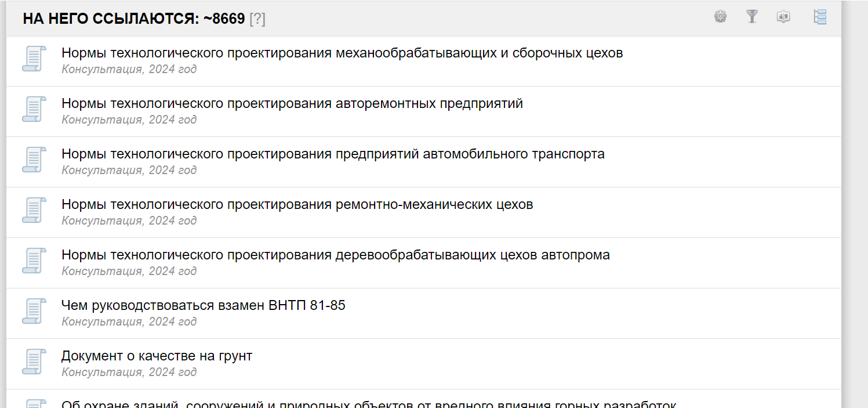Viewport: 868px width, 408px height.
Task: Open Нормы проектирования деревообрабатывающих цехов автопрома
Action: coord(336,255)
